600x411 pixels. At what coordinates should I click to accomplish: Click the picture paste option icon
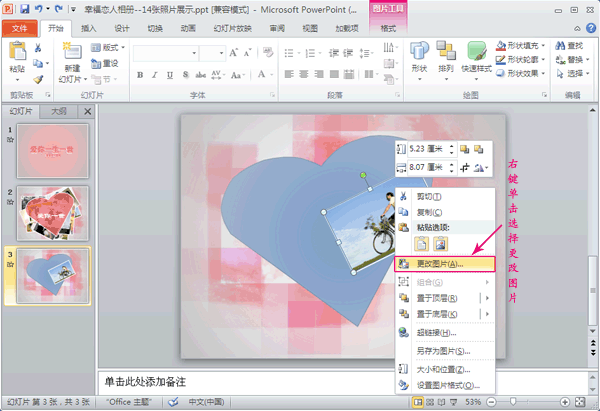click(x=440, y=244)
